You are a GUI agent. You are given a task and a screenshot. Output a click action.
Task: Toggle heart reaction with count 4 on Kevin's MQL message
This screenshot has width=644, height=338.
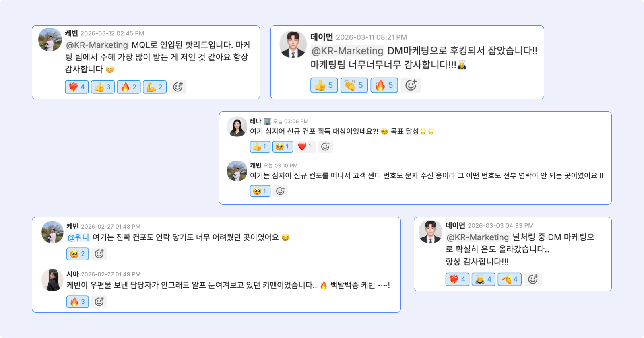[77, 87]
